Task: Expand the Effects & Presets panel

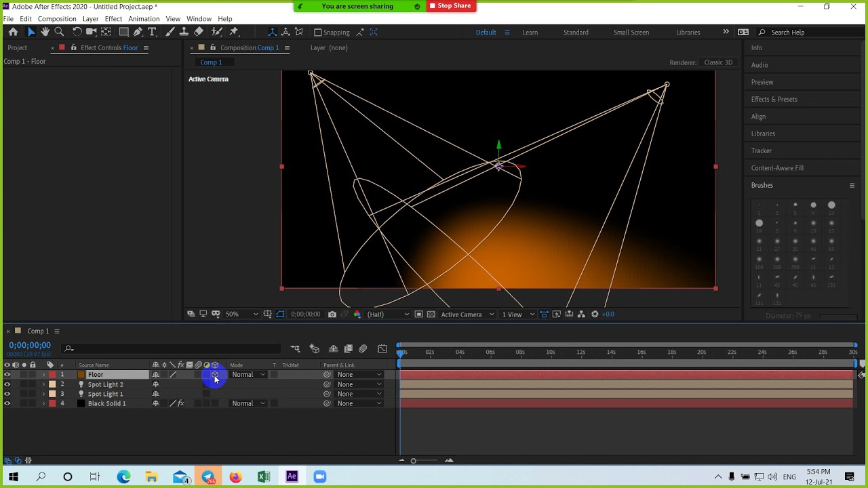Action: pyautogui.click(x=774, y=99)
